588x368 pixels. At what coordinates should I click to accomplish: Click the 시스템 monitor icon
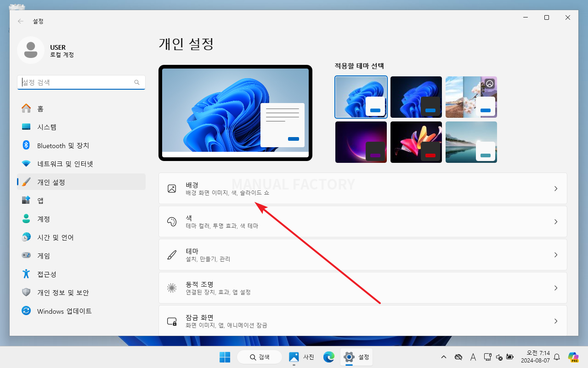(26, 127)
